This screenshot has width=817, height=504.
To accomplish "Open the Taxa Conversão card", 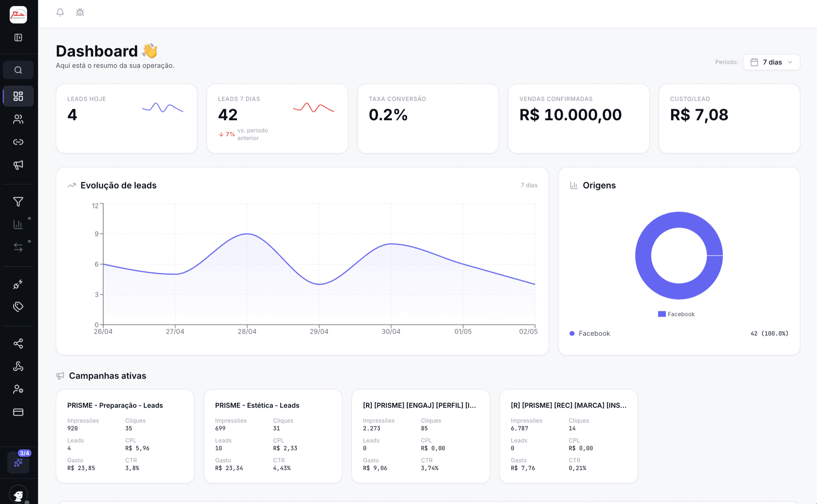I will click(428, 119).
